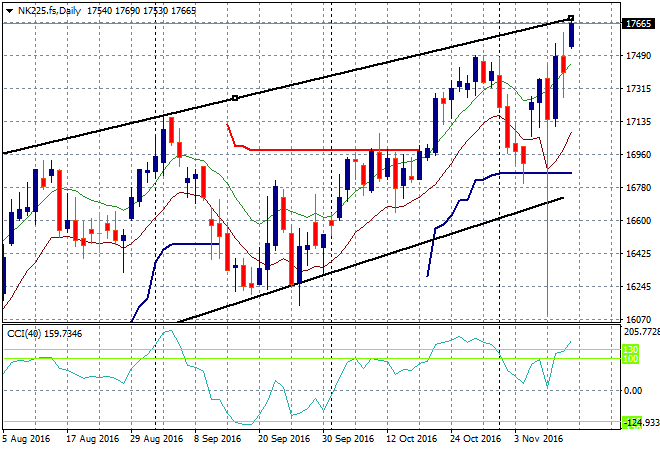Click the CCI(40) 159.7346 indicator label
This screenshot has height=450, width=660.
pos(45,334)
